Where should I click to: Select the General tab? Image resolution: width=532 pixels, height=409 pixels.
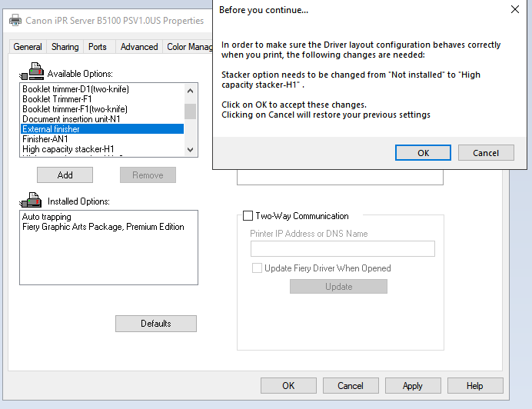tap(28, 47)
